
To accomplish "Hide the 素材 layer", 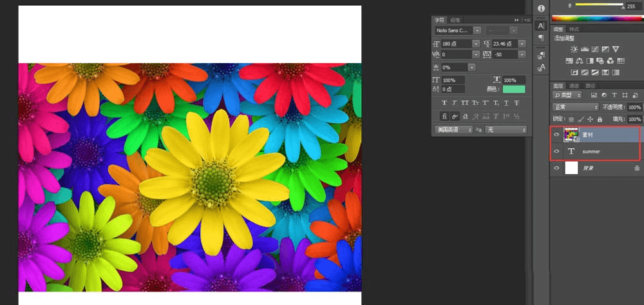I will 556,135.
